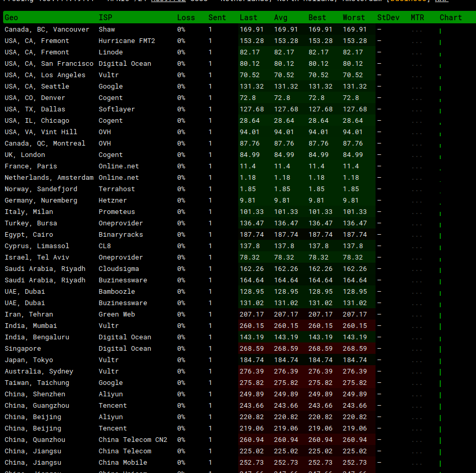The width and height of the screenshot is (476, 473).
Task: Click the India, Mumbai location
Action: pyautogui.click(x=31, y=326)
